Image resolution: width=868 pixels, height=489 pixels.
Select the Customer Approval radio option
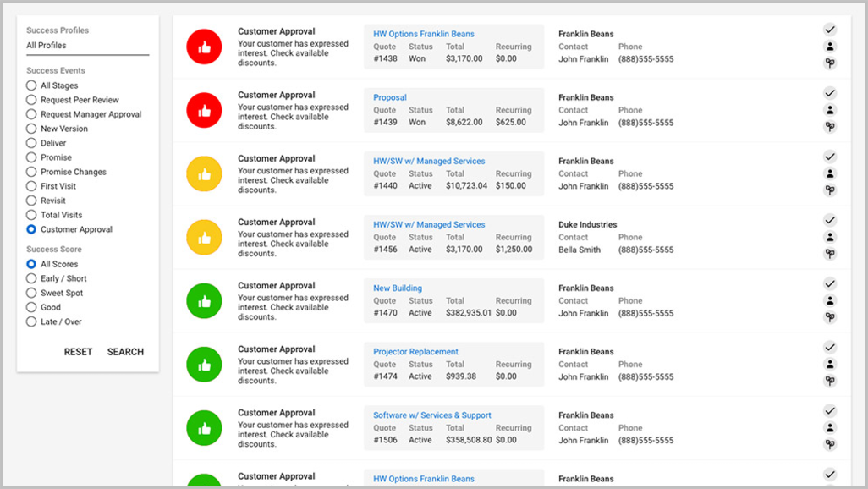pos(31,229)
